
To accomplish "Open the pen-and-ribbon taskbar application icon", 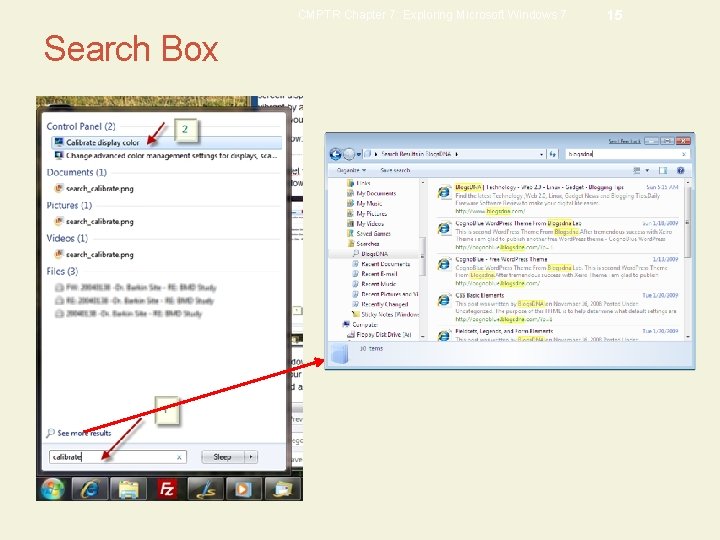I will 205,489.
